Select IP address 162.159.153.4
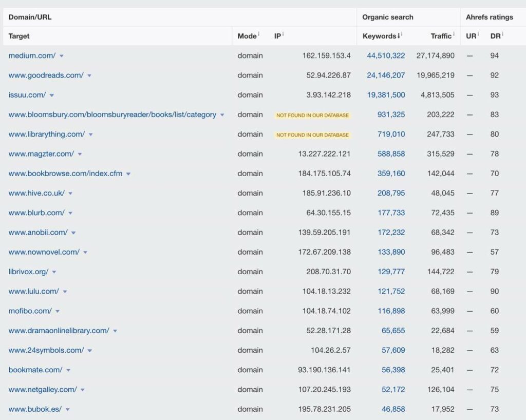The image size is (526, 420). pos(326,55)
